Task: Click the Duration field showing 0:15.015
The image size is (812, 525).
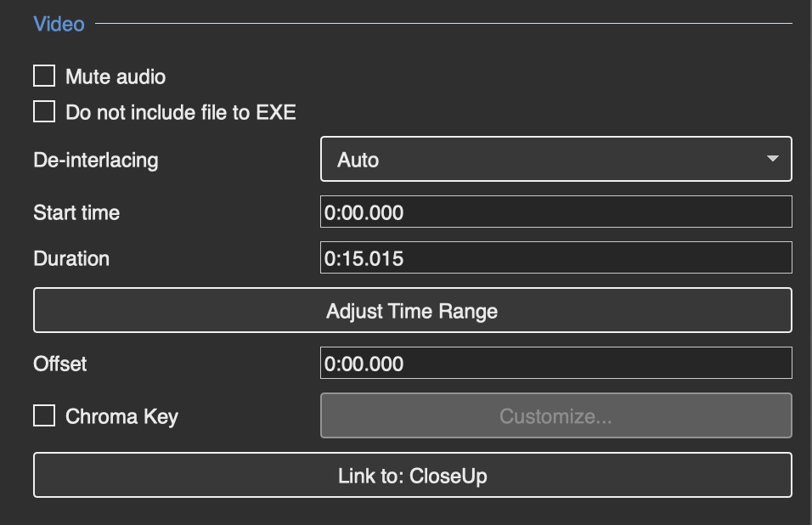Action: [x=555, y=258]
